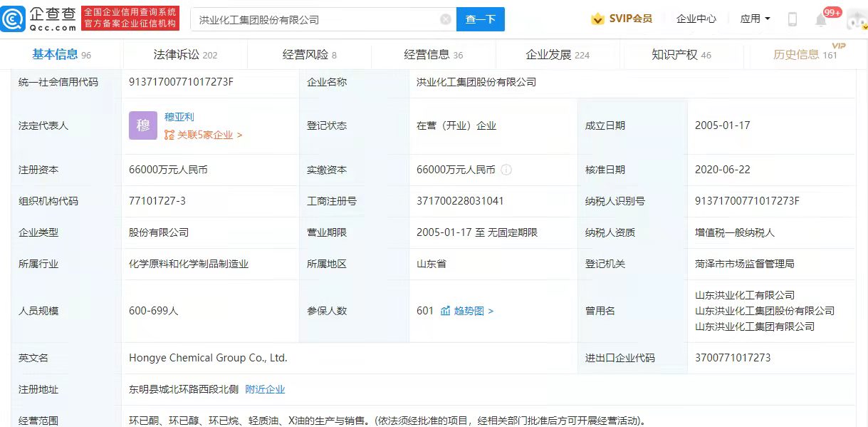Click 在营（开业）企业 status
The height and width of the screenshot is (427, 868).
pos(456,125)
